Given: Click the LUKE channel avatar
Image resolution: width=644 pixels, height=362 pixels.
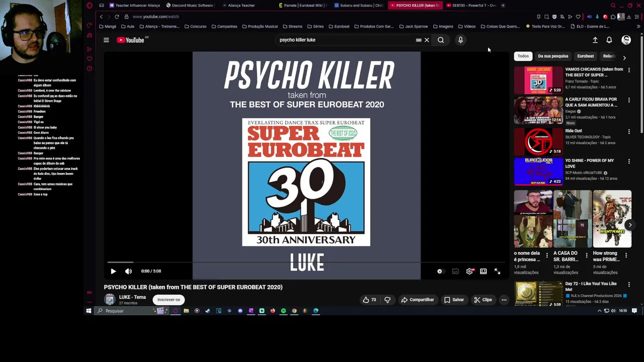Looking at the screenshot, I should pyautogui.click(x=110, y=300).
